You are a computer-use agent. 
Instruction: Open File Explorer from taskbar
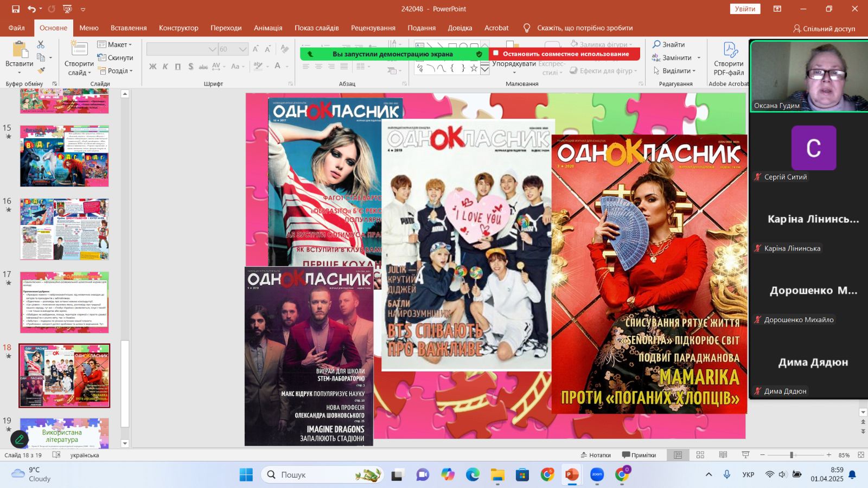[497, 474]
